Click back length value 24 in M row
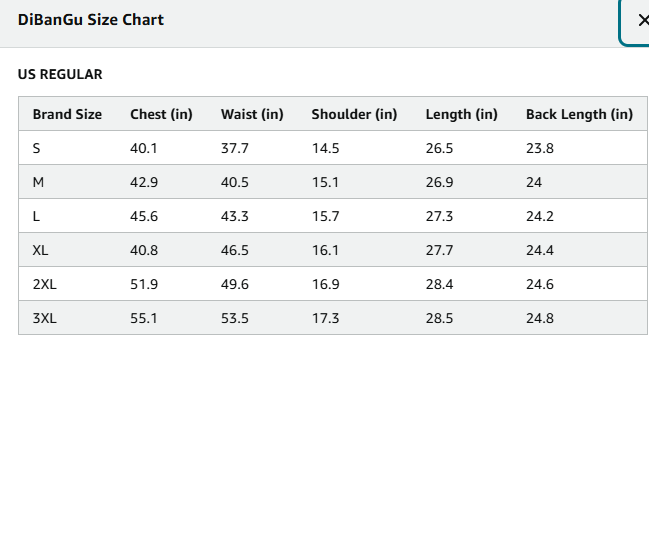Viewport: 649px width, 552px height. [534, 182]
